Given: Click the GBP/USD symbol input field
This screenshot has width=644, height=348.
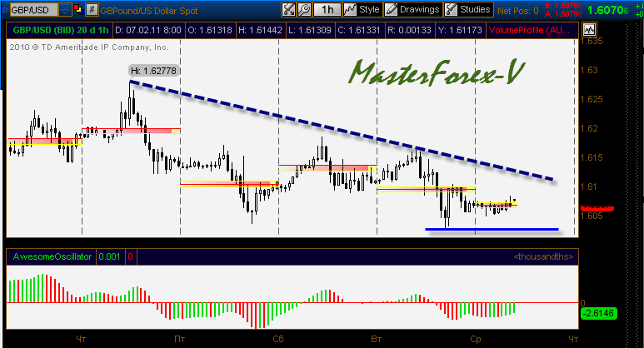Looking at the screenshot, I should (x=33, y=10).
